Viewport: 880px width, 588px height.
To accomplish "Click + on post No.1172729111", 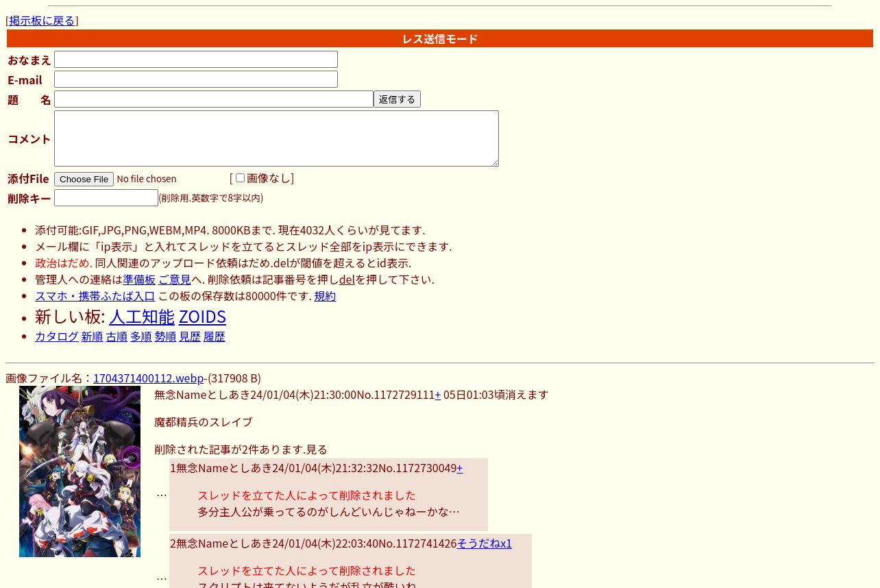I will [x=438, y=395].
